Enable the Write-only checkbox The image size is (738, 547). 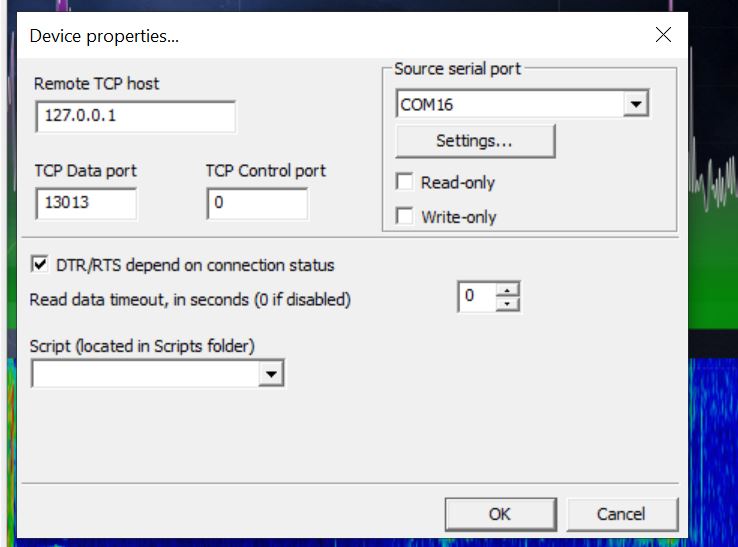(404, 216)
